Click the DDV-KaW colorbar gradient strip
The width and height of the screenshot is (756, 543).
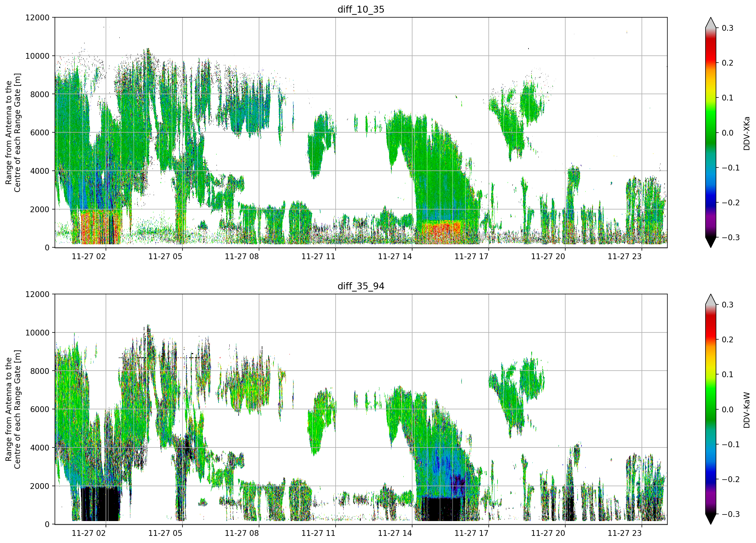pyautogui.click(x=711, y=410)
